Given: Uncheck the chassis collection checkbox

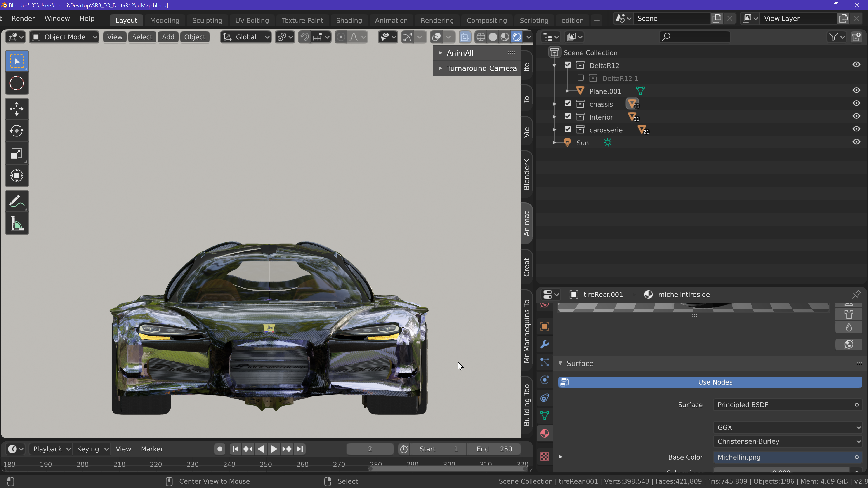Looking at the screenshot, I should [568, 104].
